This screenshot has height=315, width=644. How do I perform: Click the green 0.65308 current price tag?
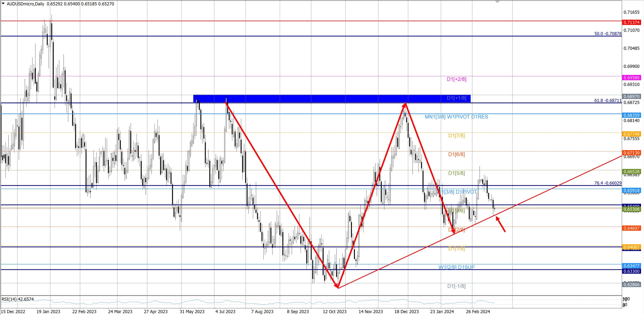tap(631, 209)
